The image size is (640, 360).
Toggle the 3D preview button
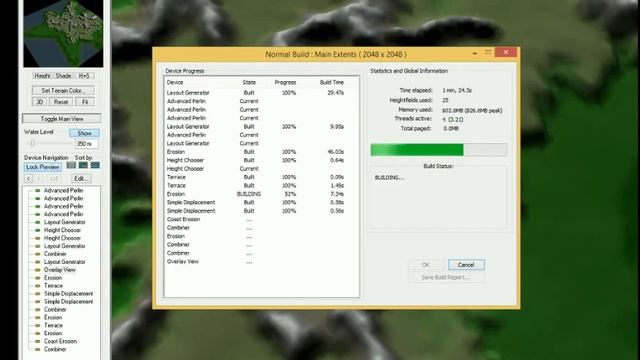point(39,102)
